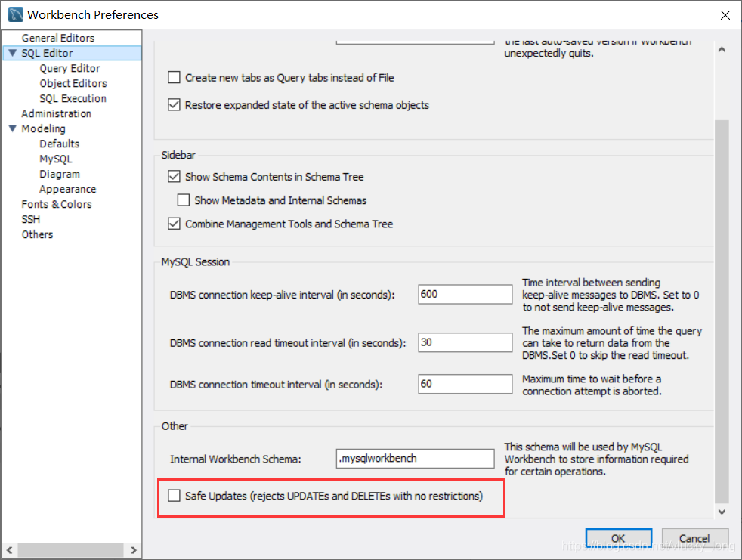Enable Show Metadata and Internal Schemas
Image resolution: width=742 pixels, height=560 pixels.
click(x=184, y=200)
